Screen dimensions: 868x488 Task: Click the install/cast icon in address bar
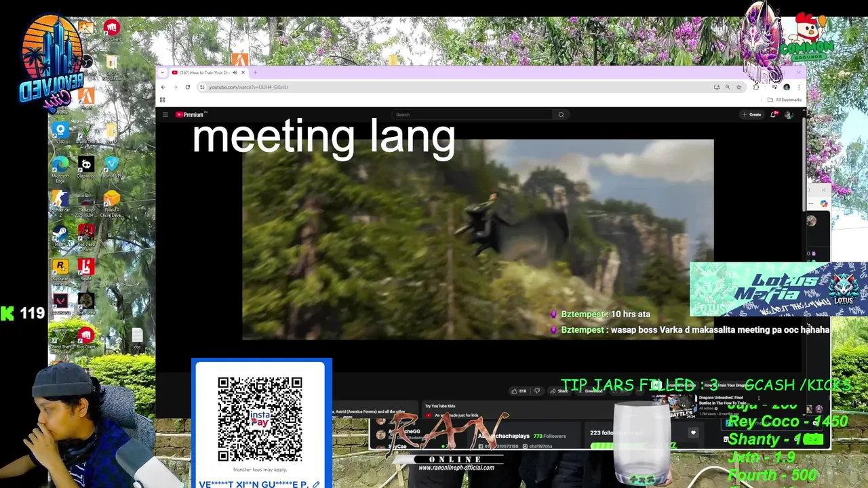coord(717,87)
